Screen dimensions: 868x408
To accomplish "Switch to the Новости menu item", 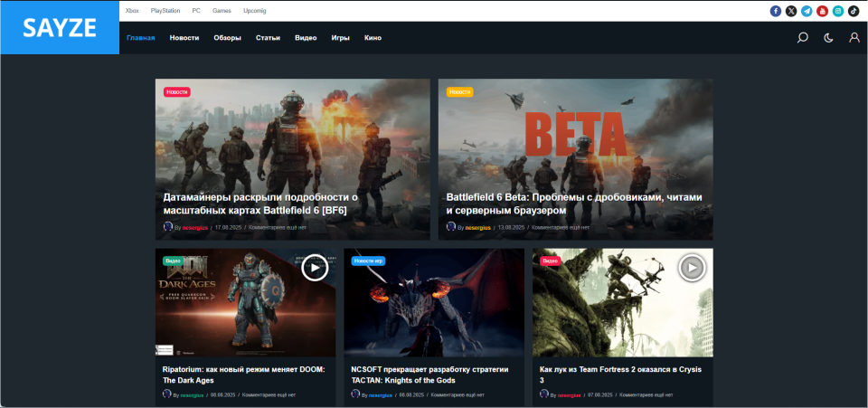I will pos(184,38).
